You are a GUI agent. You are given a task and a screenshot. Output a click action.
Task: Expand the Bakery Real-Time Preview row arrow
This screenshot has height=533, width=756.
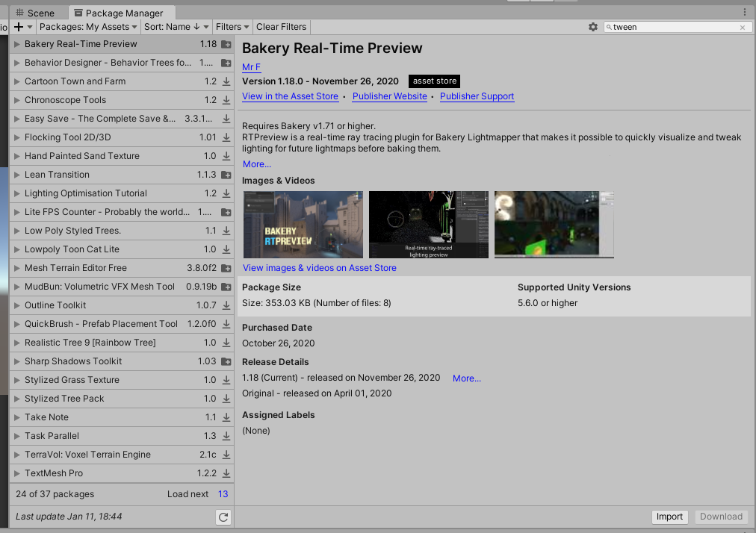click(17, 44)
